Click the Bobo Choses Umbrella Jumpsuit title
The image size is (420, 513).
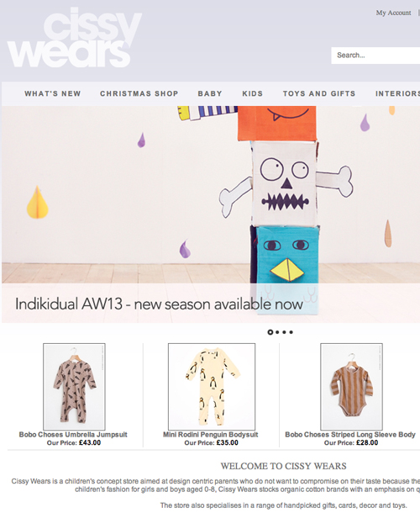click(x=73, y=435)
